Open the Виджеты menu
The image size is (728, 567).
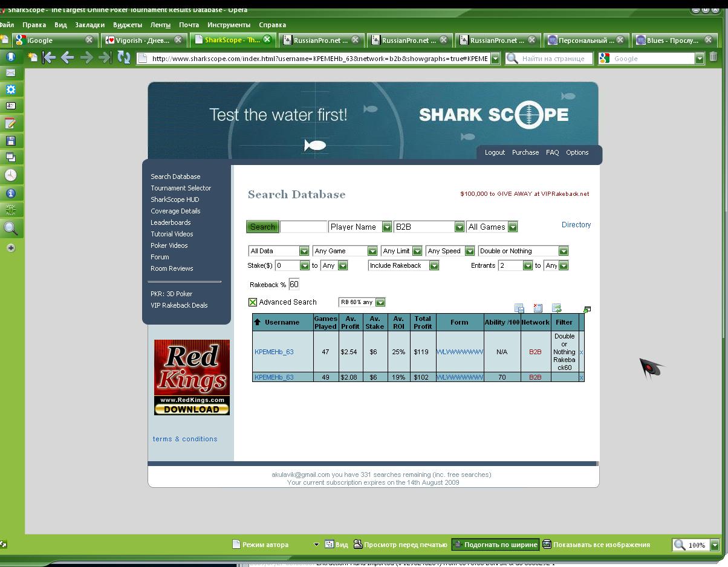(128, 25)
